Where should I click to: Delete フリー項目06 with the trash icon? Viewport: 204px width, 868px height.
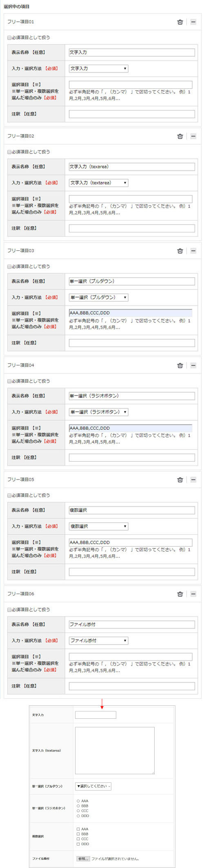tap(180, 594)
